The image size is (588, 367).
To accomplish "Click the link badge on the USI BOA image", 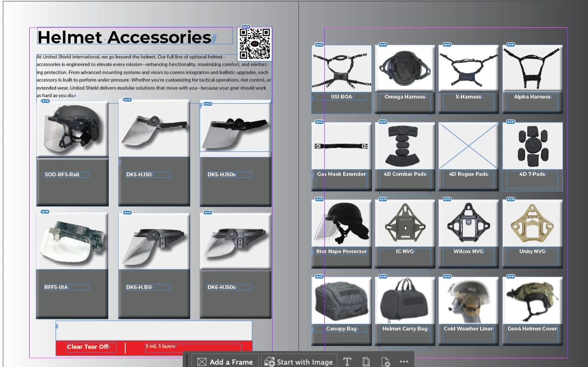I will pos(320,45).
